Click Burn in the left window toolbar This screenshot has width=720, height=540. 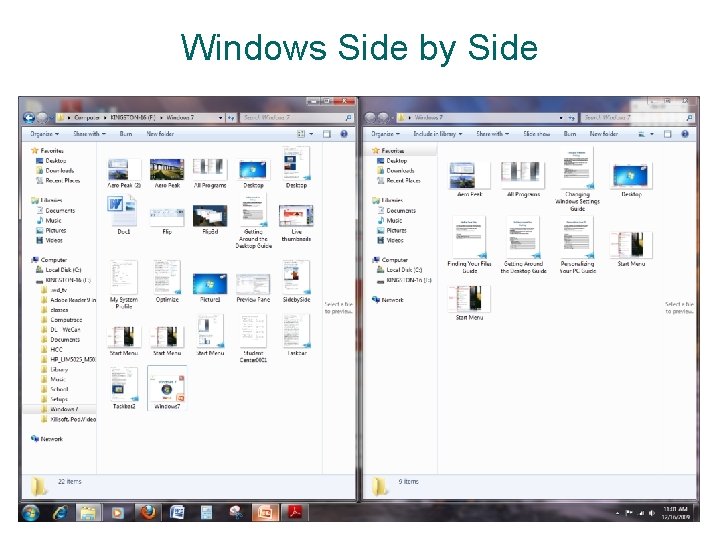click(126, 134)
